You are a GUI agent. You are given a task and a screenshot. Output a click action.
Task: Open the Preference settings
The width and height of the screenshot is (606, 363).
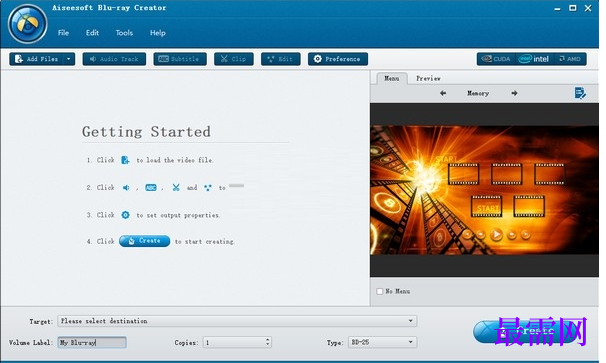[338, 59]
